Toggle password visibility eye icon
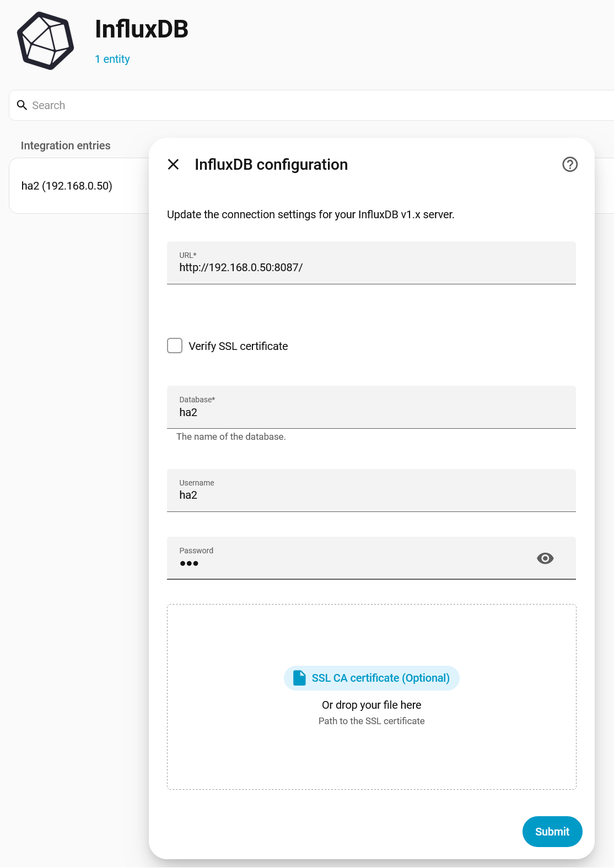 545,558
